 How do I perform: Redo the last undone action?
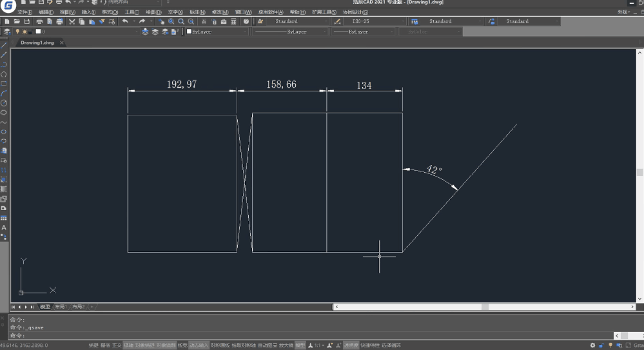tap(142, 21)
